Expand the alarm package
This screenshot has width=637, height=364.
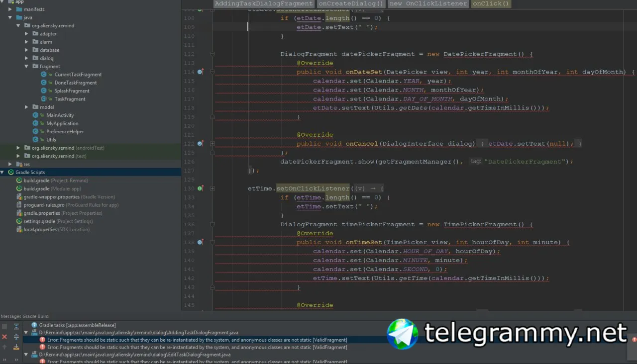tap(27, 42)
